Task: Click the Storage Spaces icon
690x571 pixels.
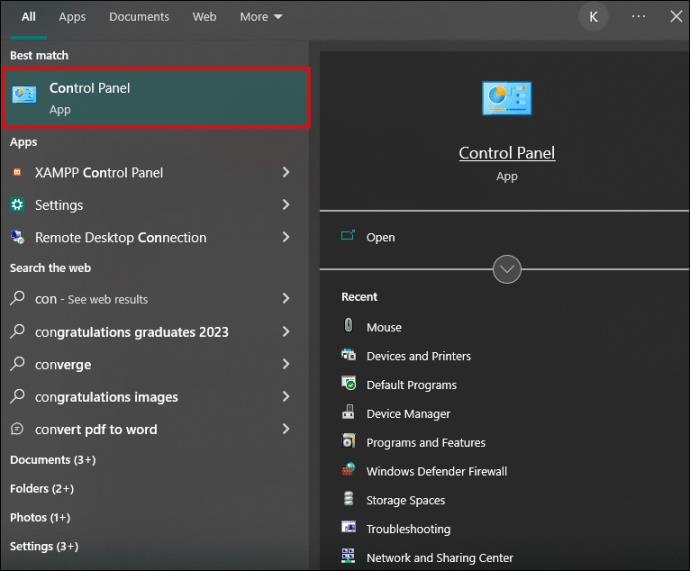Action: pos(349,498)
